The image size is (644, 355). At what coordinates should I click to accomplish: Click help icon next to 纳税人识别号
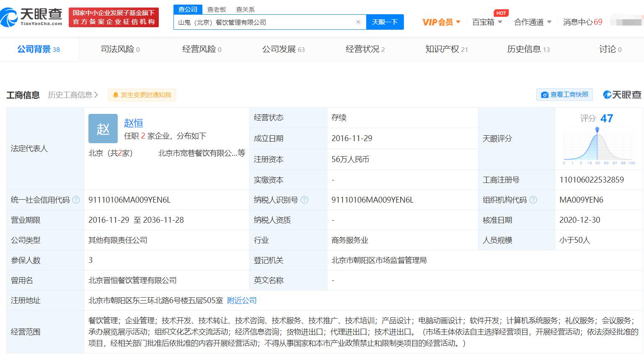pos(304,200)
